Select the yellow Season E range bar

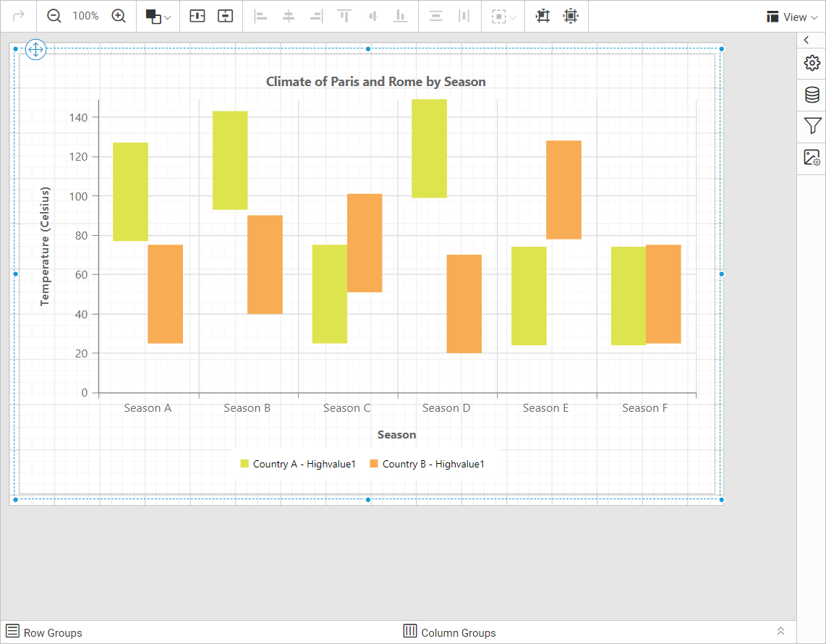coord(529,296)
